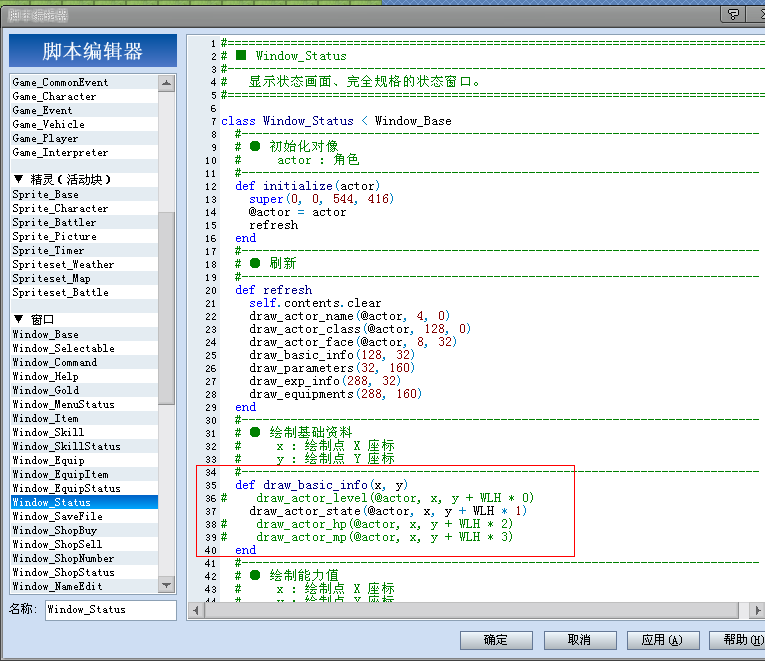Select Game_Player script

point(84,139)
